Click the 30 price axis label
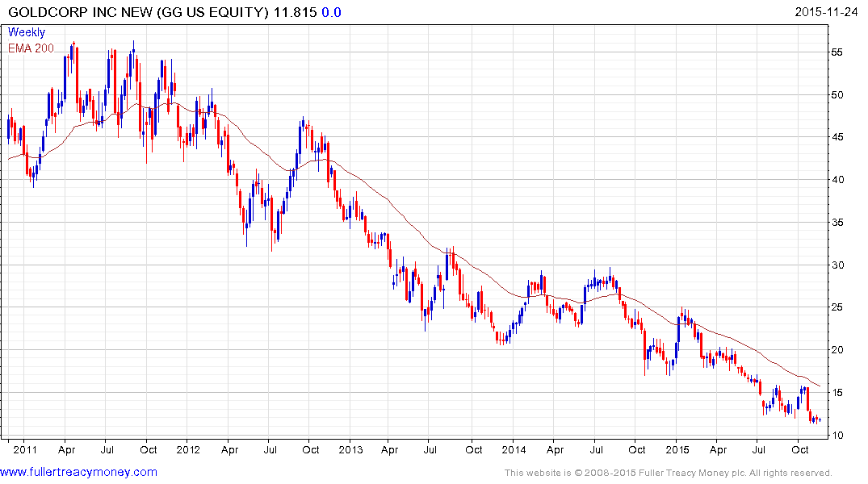The width and height of the screenshot is (868, 484). point(837,265)
